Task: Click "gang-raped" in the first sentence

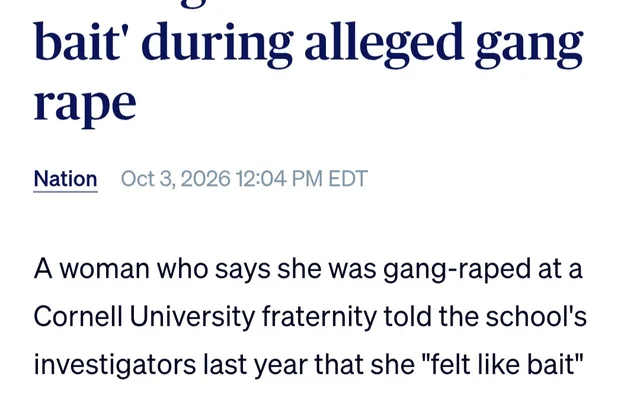Action: (457, 271)
